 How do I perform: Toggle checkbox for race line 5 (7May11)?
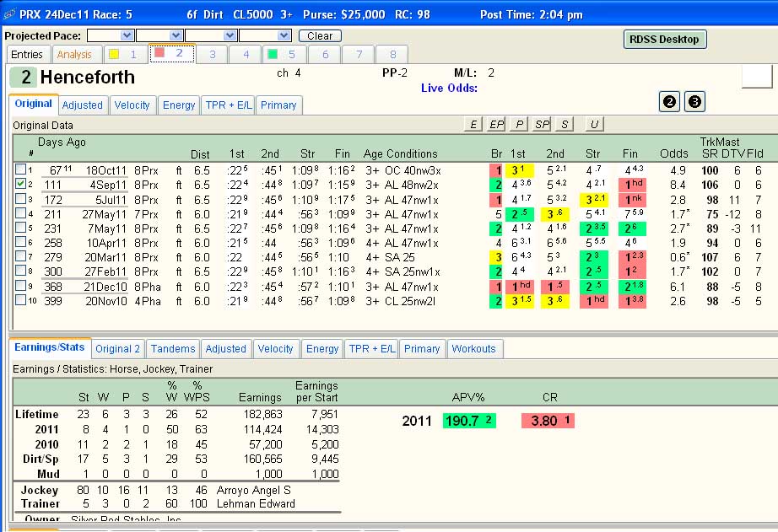pos(20,227)
